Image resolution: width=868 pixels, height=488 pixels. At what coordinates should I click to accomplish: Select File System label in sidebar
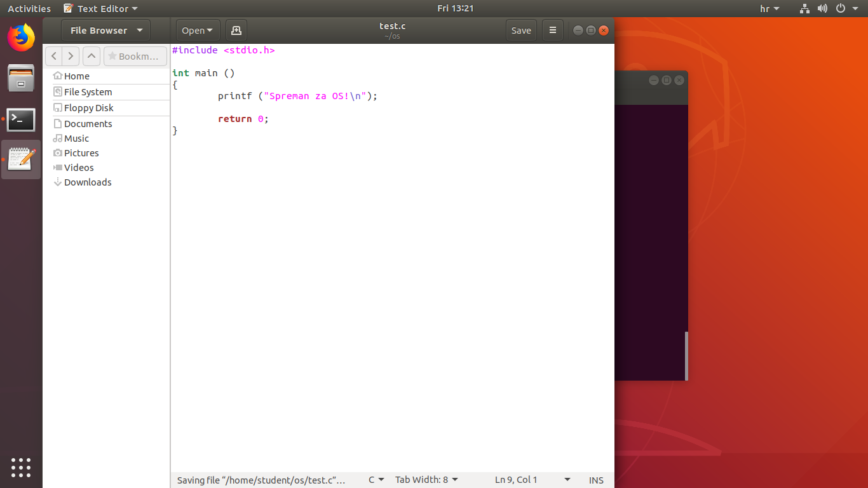coord(88,91)
